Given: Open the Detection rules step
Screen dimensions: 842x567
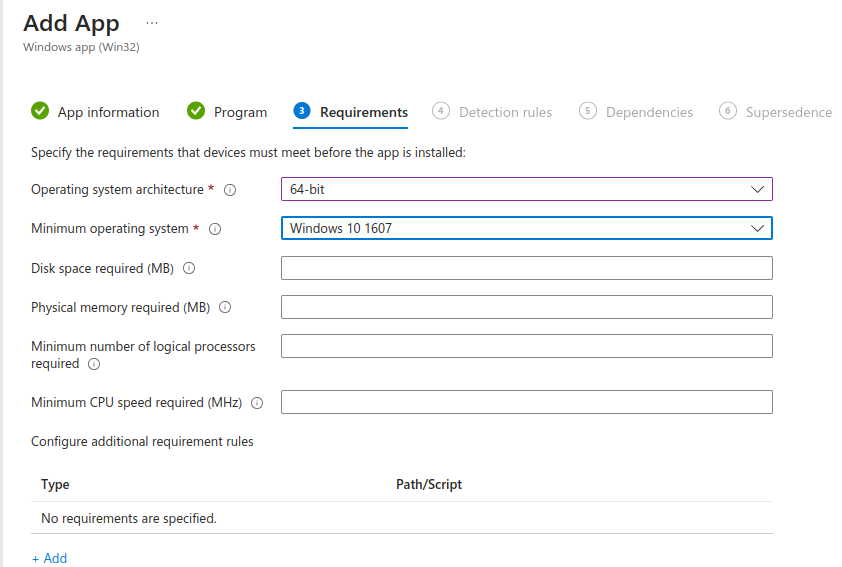Looking at the screenshot, I should tap(505, 112).
